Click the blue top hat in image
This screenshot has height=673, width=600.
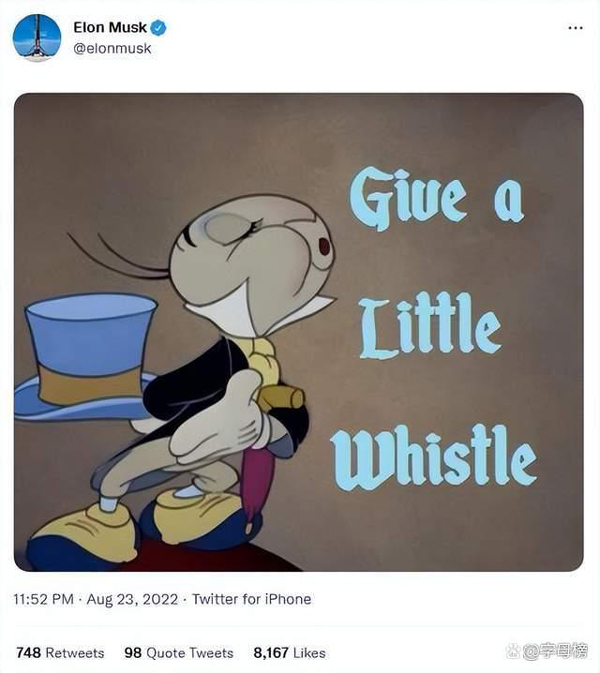click(x=86, y=356)
